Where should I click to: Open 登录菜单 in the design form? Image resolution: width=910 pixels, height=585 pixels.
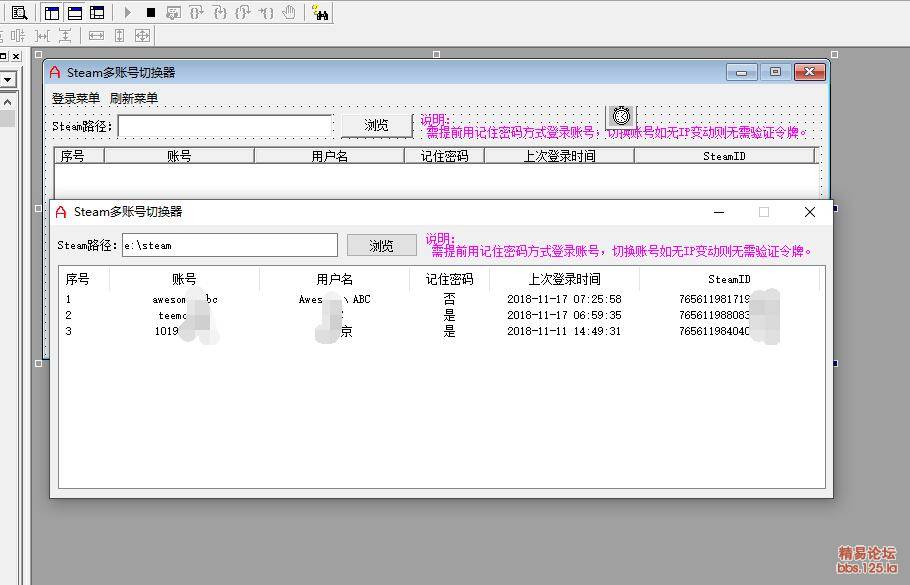tap(75, 98)
